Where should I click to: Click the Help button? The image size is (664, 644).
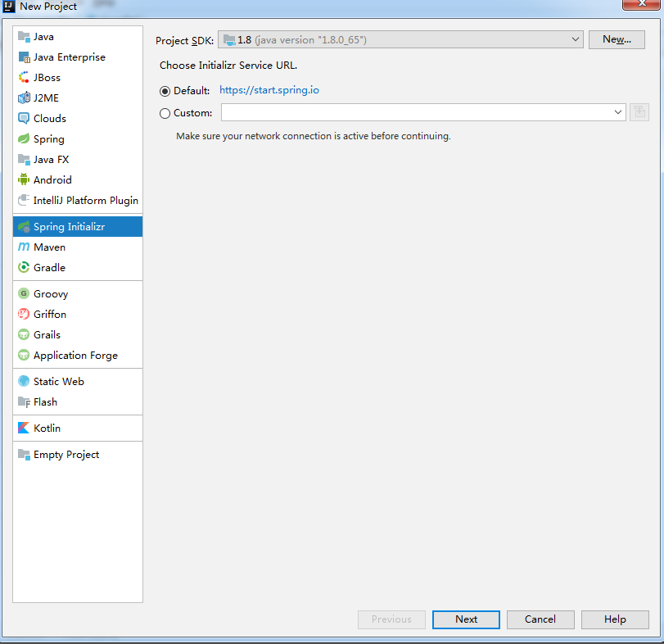[x=615, y=619]
